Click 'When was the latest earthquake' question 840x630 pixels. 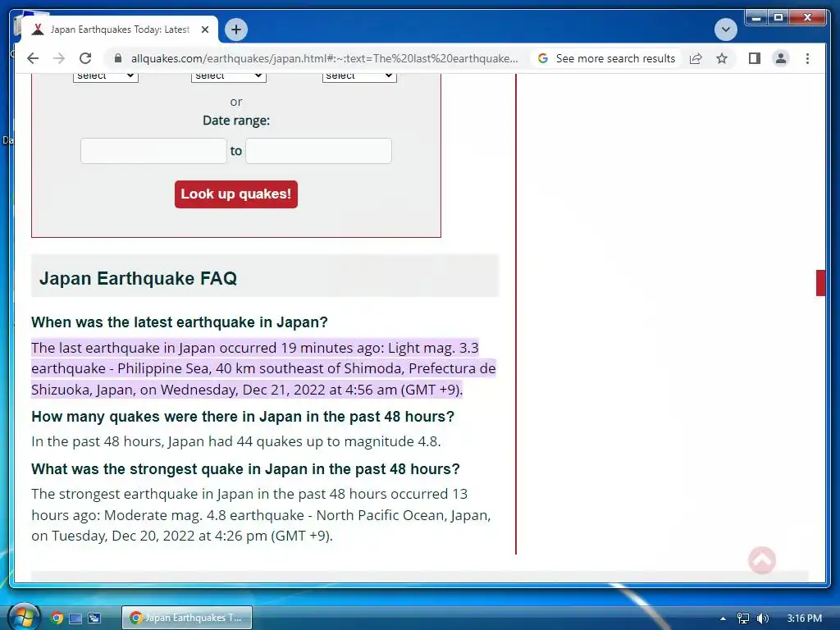(180, 322)
